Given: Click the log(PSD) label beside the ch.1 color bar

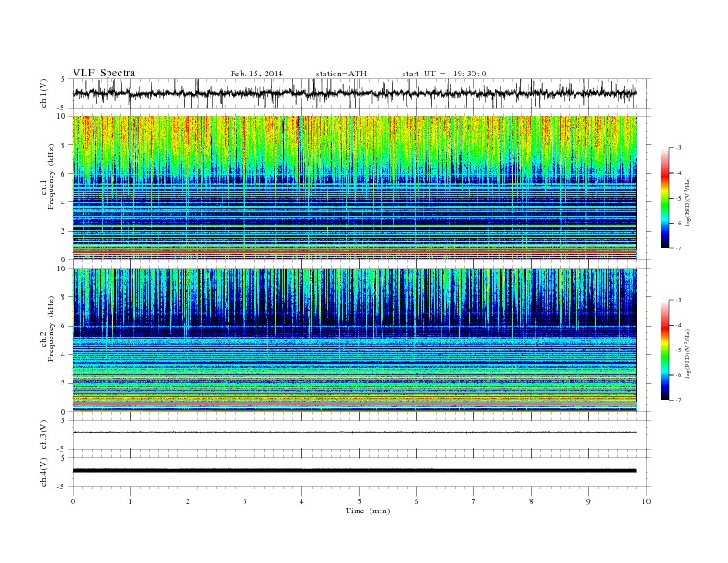Looking at the screenshot, I should click(x=688, y=202).
